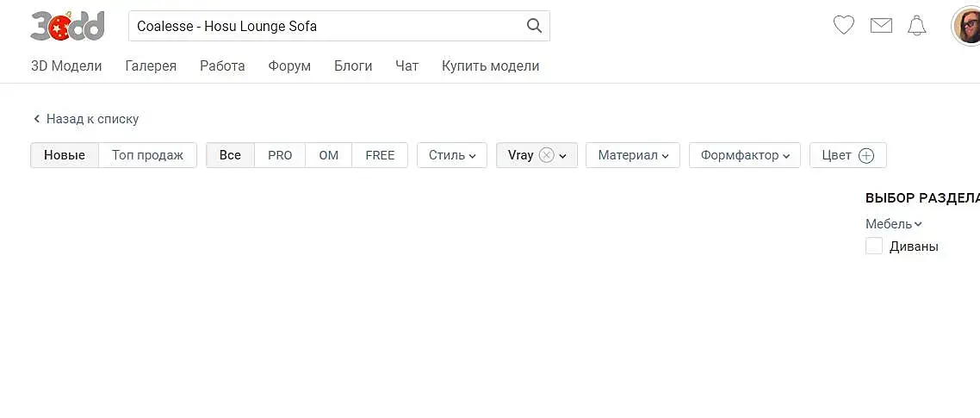Expand the Стиль dropdown
Image resolution: width=980 pixels, height=418 pixels.
coord(452,155)
